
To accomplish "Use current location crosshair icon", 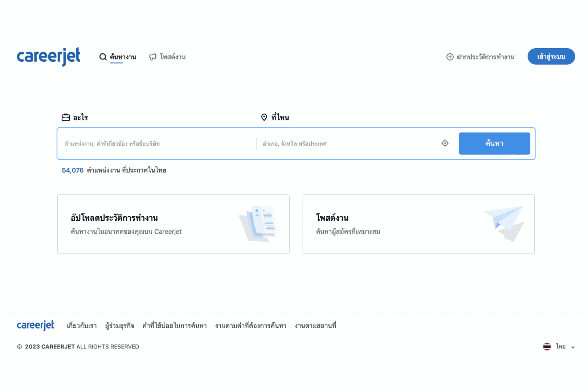I will 445,143.
